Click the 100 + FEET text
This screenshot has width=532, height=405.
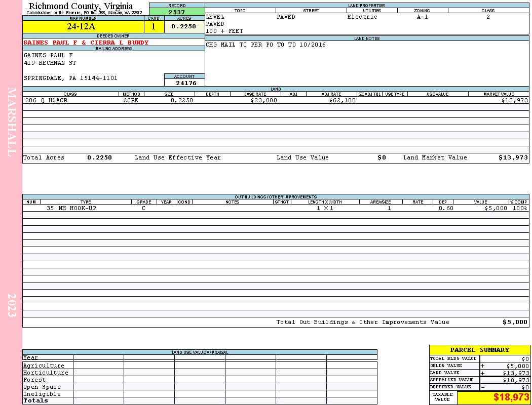(x=224, y=31)
